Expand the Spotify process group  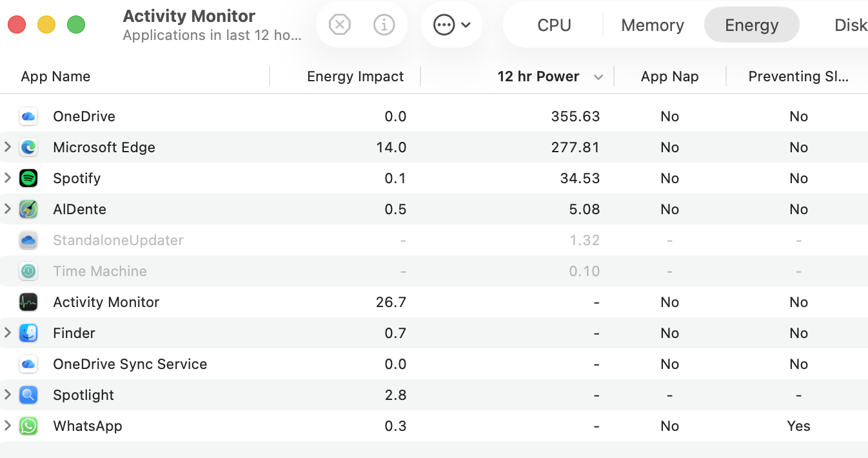[8, 178]
